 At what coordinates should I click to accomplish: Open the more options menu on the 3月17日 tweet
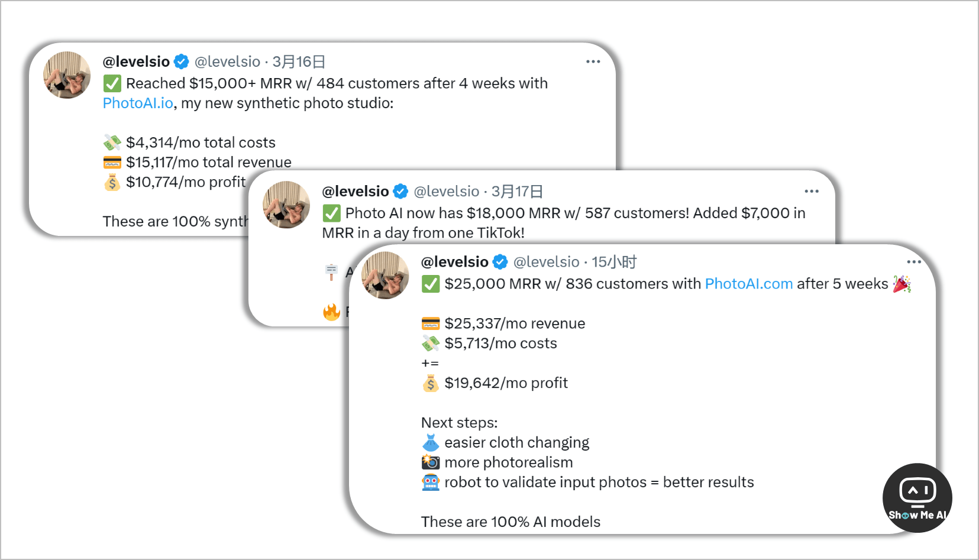click(812, 191)
